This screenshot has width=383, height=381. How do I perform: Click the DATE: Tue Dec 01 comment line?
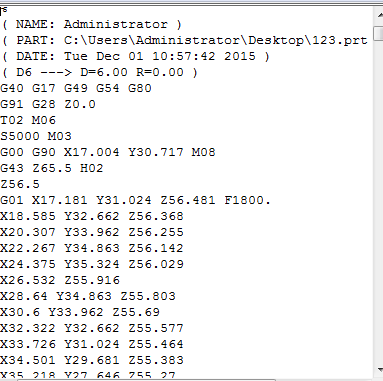pos(136,56)
